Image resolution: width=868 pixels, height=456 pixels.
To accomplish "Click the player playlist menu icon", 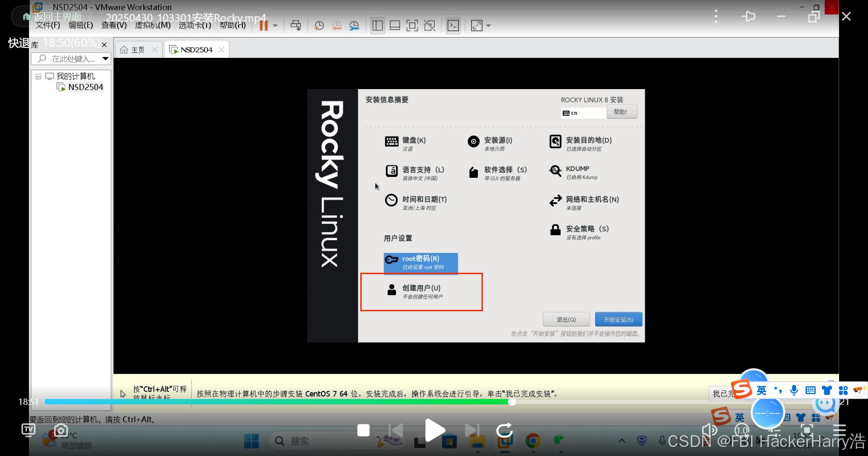I will tap(839, 430).
